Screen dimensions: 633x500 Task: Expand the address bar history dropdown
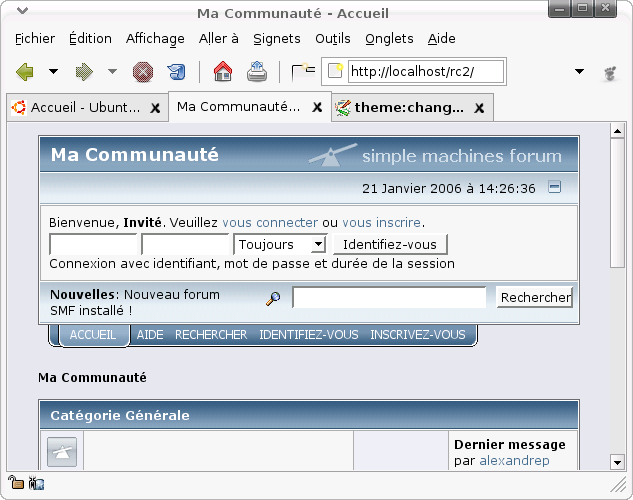pyautogui.click(x=579, y=72)
